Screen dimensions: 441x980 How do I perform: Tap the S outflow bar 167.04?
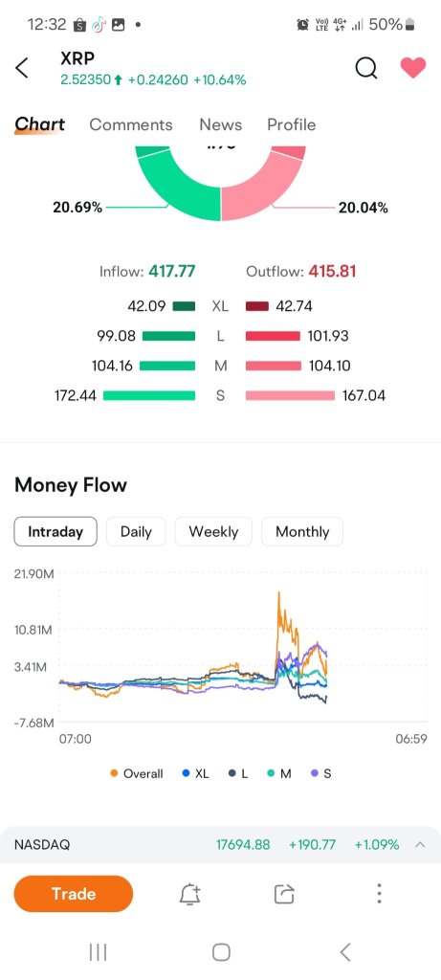click(x=290, y=395)
